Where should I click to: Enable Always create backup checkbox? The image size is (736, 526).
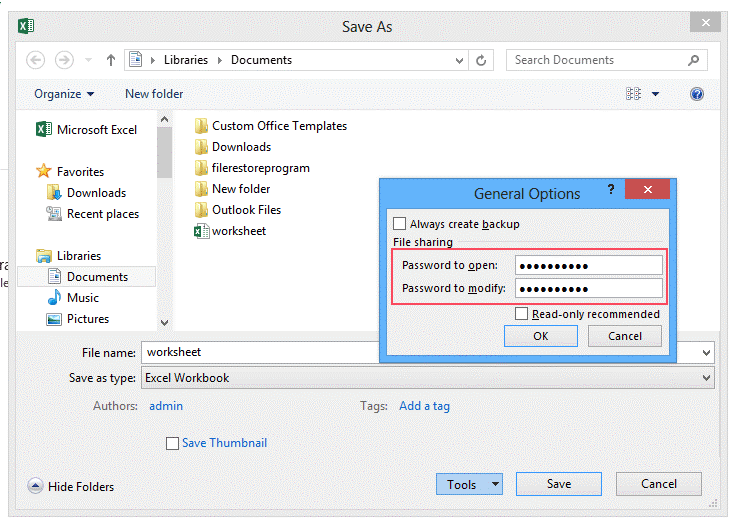click(x=399, y=224)
